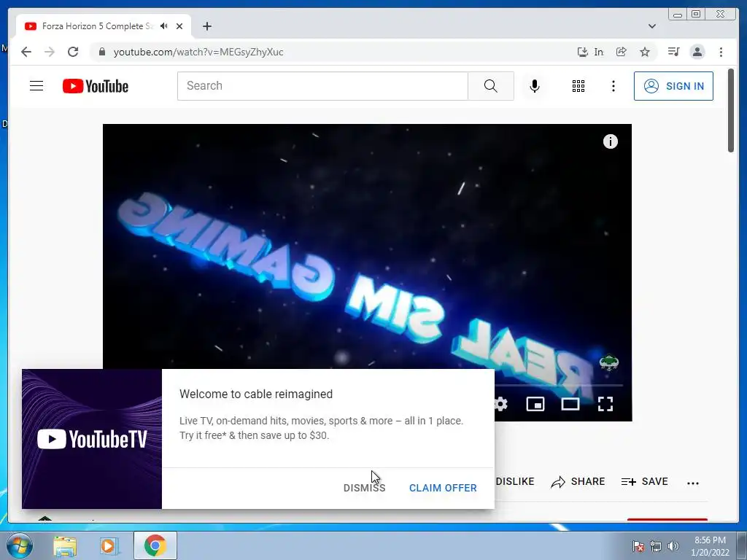The image size is (747, 560).
Task: Show video info card icon
Action: (611, 141)
